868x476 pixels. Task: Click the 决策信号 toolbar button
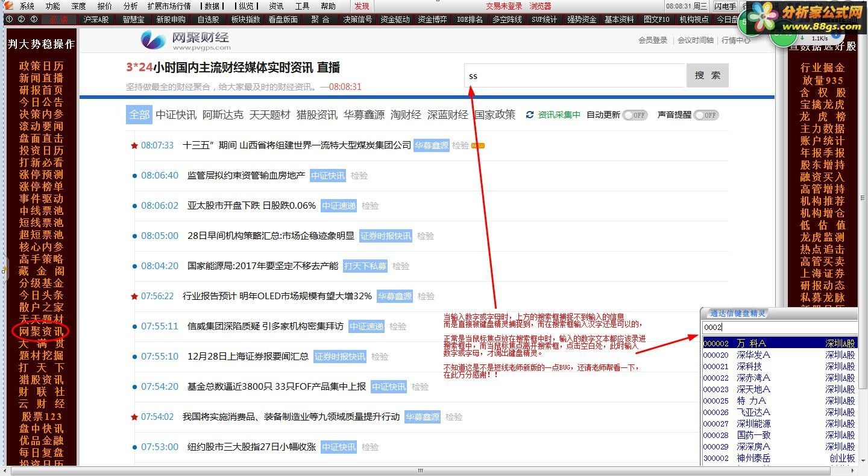pyautogui.click(x=357, y=19)
